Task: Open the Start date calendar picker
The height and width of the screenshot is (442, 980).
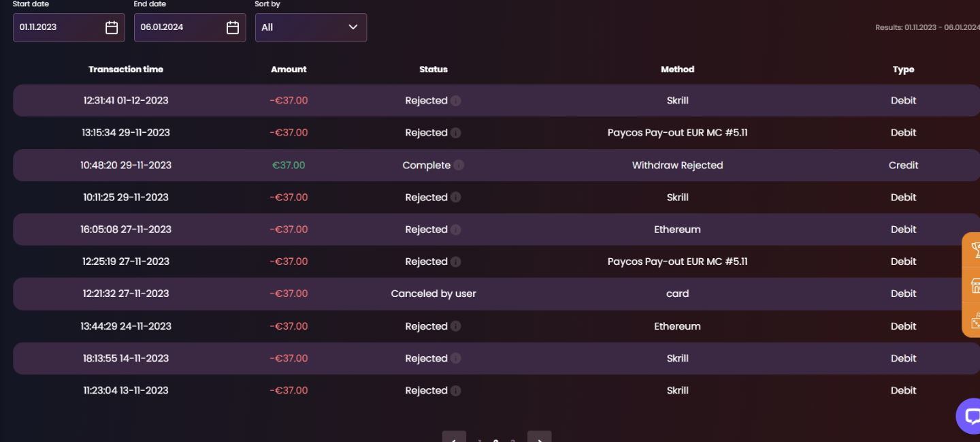Action: pos(112,27)
